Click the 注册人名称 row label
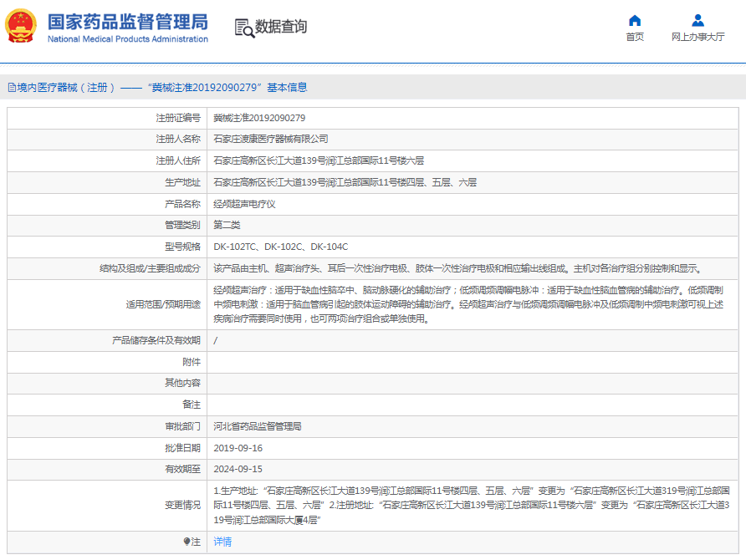This screenshot has width=746, height=560. coord(178,139)
